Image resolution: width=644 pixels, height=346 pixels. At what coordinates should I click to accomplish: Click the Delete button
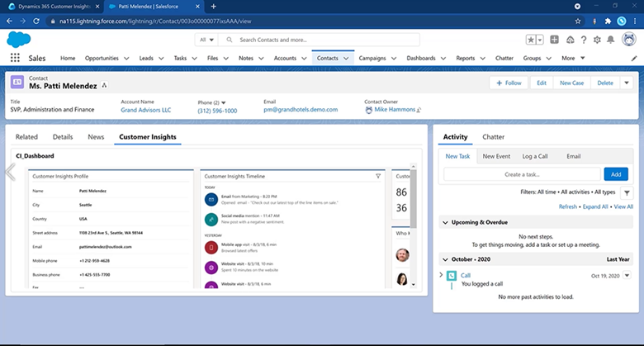coord(605,83)
